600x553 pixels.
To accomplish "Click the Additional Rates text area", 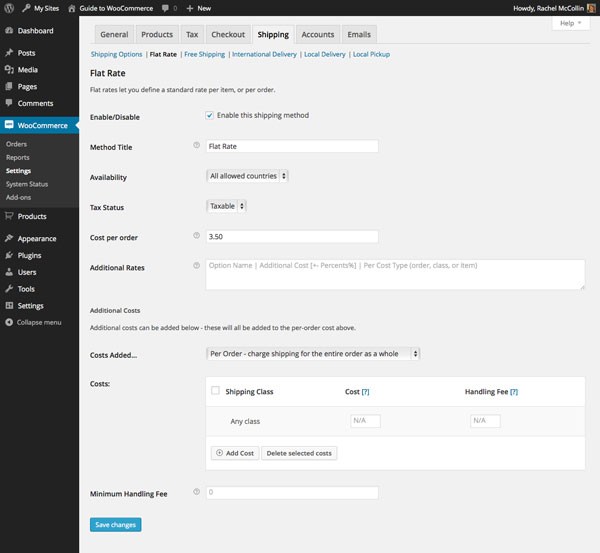I will click(x=395, y=274).
